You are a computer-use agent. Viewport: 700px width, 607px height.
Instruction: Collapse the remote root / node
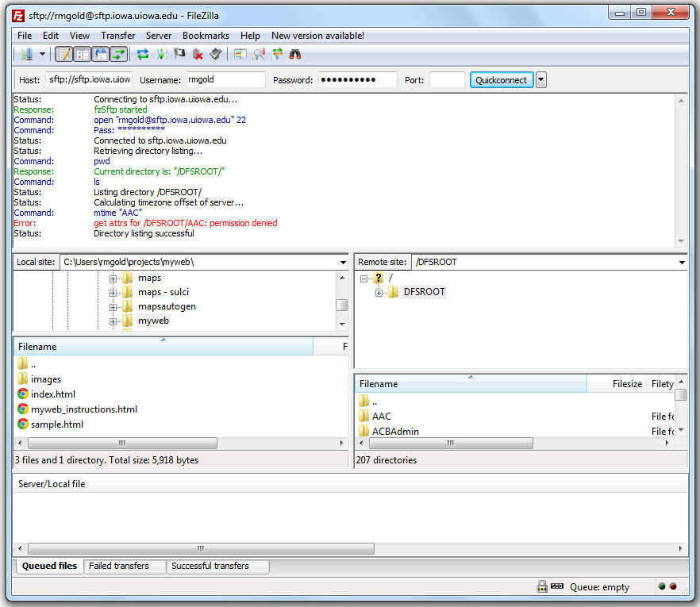tap(363, 279)
